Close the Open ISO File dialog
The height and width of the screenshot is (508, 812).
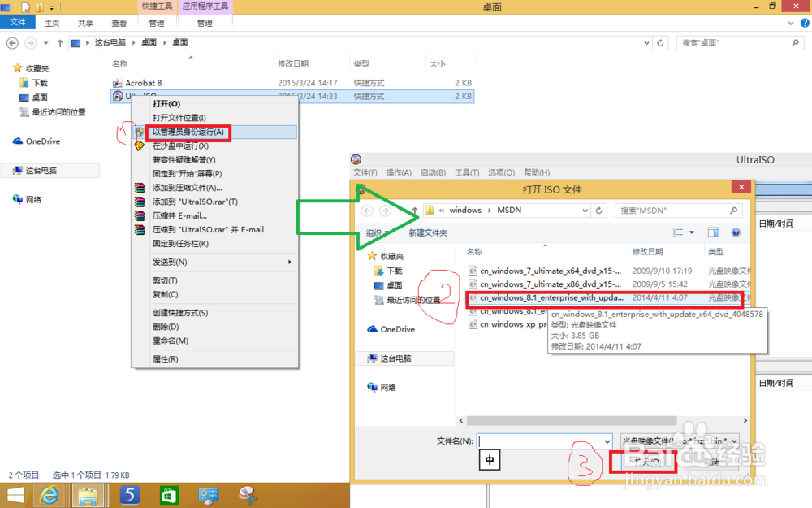tap(741, 187)
